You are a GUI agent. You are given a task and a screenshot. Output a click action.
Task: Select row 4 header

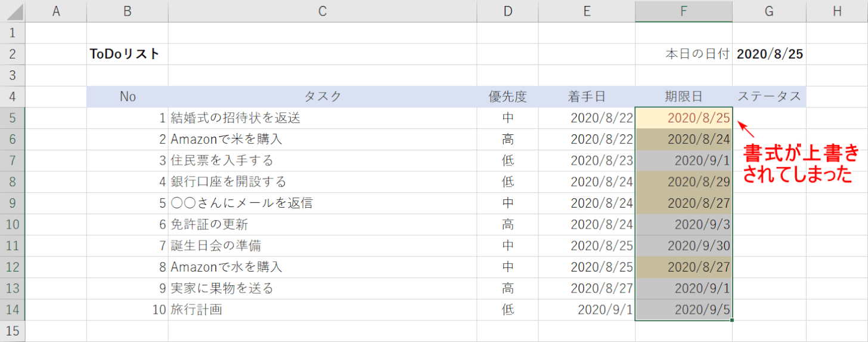[13, 97]
